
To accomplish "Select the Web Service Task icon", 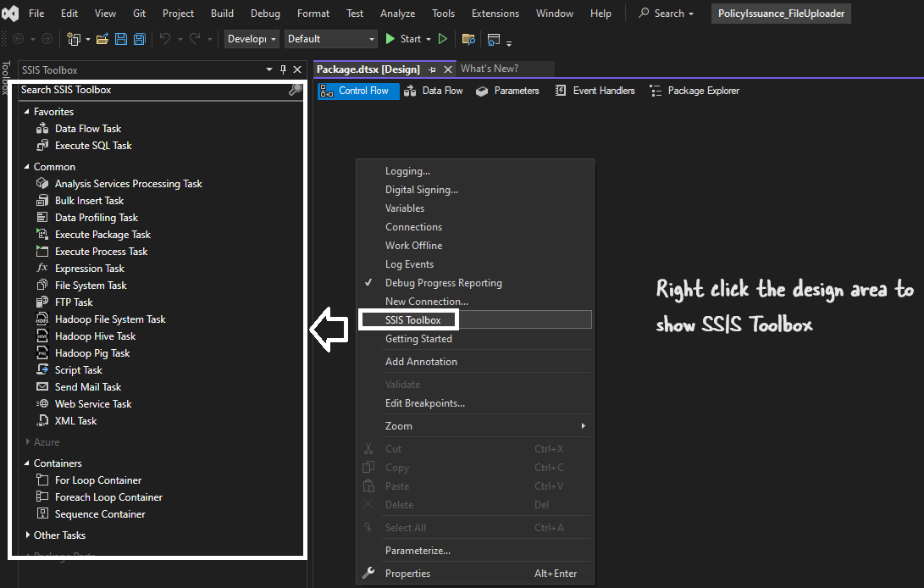I will pos(42,403).
